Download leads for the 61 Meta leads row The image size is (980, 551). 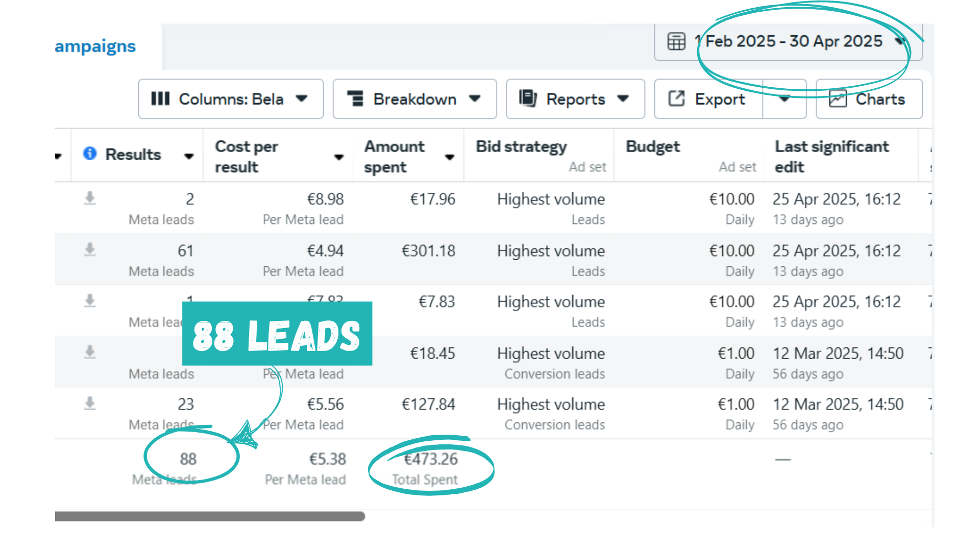click(x=90, y=249)
